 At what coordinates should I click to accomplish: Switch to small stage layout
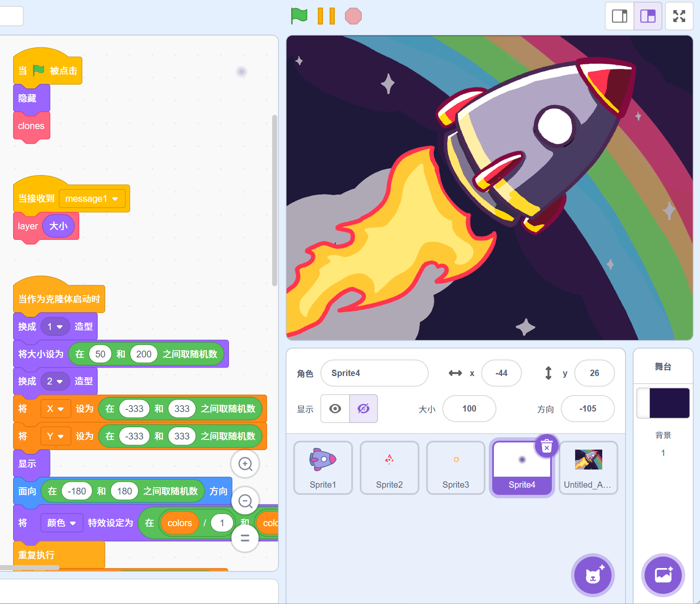(x=620, y=16)
